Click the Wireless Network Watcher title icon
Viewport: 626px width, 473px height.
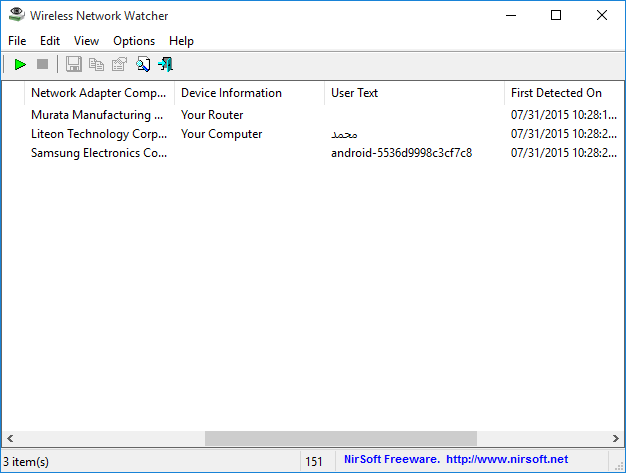[17, 15]
